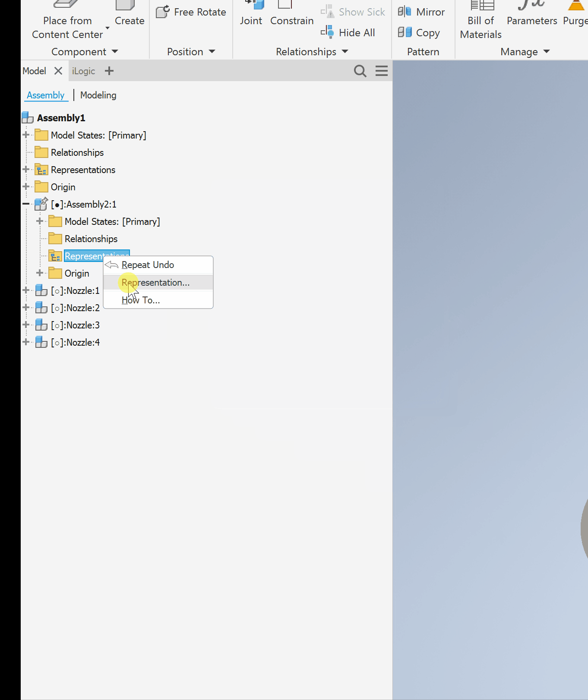Click the Nozzle:1 component icon
Screen dimensions: 588x700
(41, 290)
